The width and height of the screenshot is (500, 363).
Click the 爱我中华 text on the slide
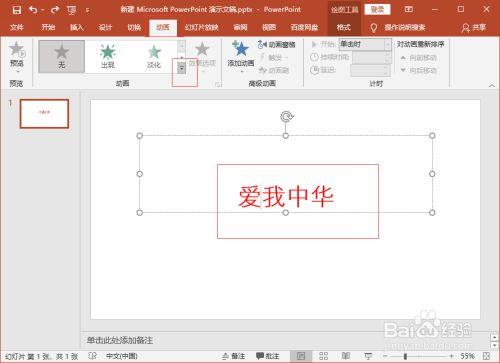click(x=286, y=197)
